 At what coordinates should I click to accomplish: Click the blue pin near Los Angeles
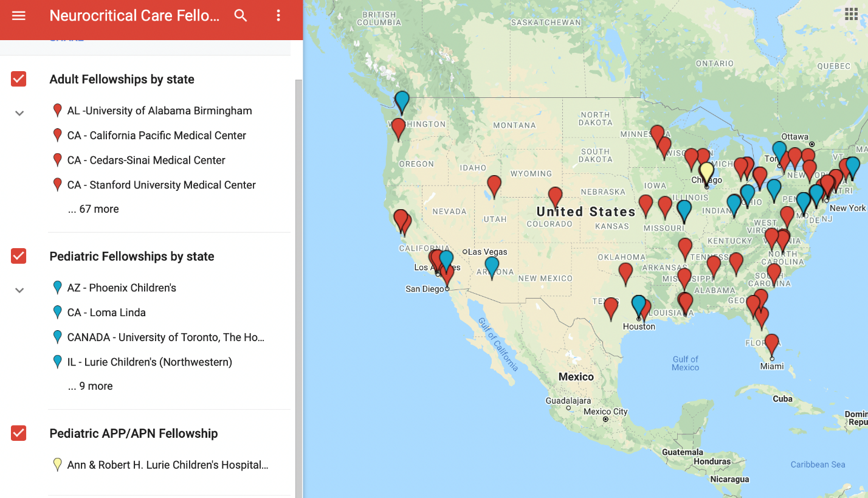click(446, 261)
